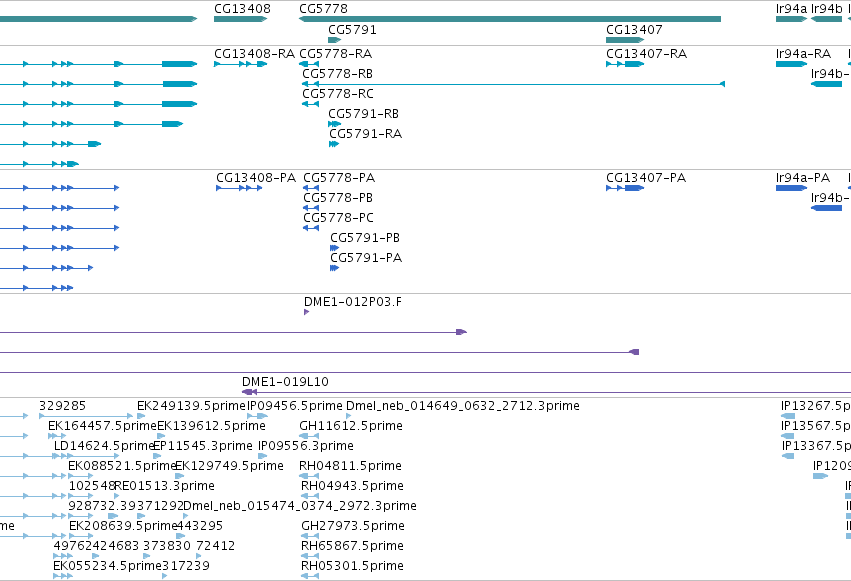Select the IP13567.5prime EST label

(x=816, y=426)
